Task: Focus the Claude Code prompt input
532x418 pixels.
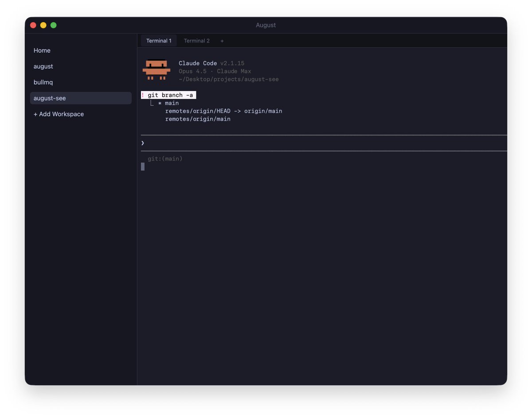Action: click(324, 143)
